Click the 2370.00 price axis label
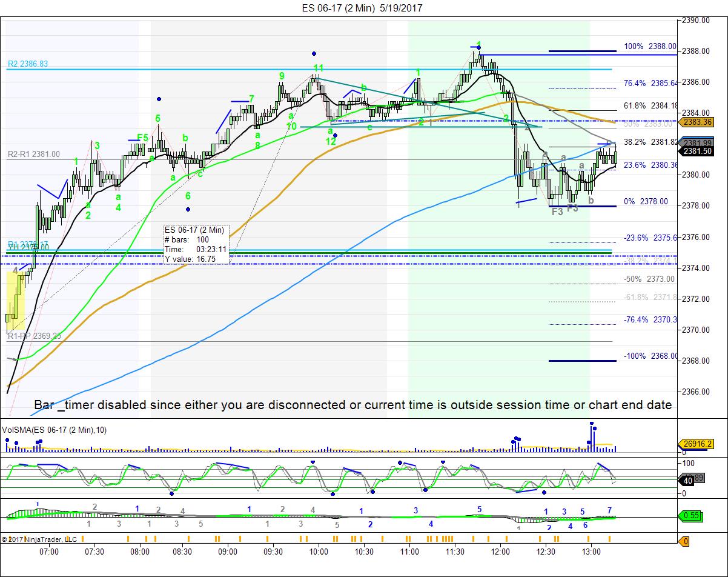Image resolution: width=728 pixels, height=577 pixels. click(x=696, y=330)
